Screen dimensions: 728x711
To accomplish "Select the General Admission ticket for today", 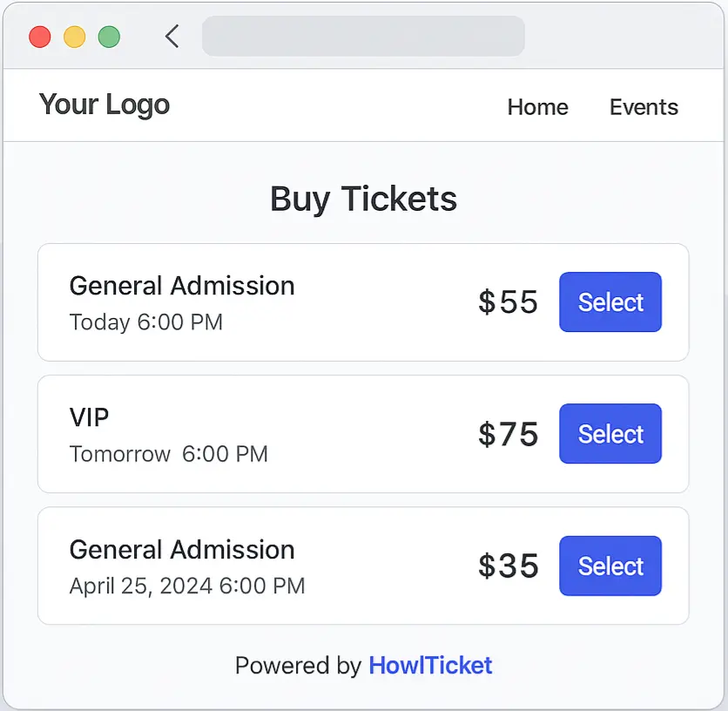I will [610, 301].
